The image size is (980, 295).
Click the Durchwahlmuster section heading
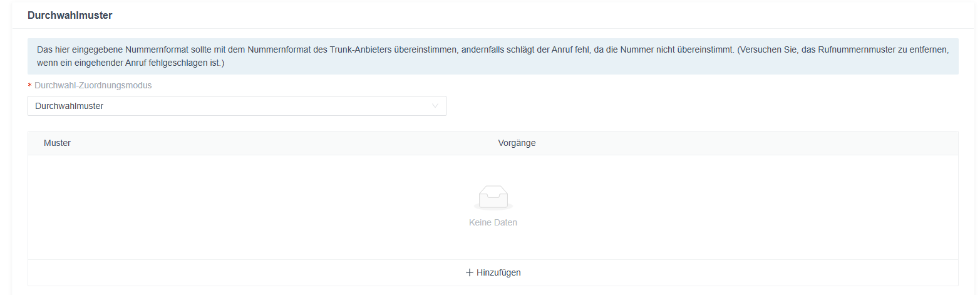click(70, 15)
